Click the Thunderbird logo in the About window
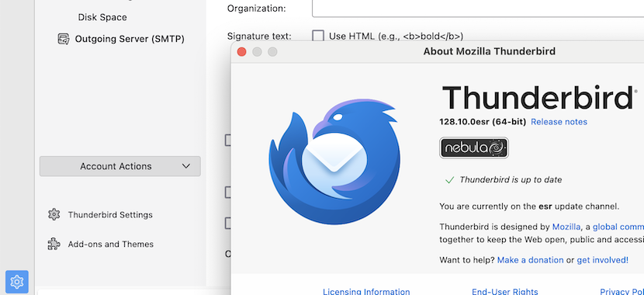644x295 pixels. 334,161
